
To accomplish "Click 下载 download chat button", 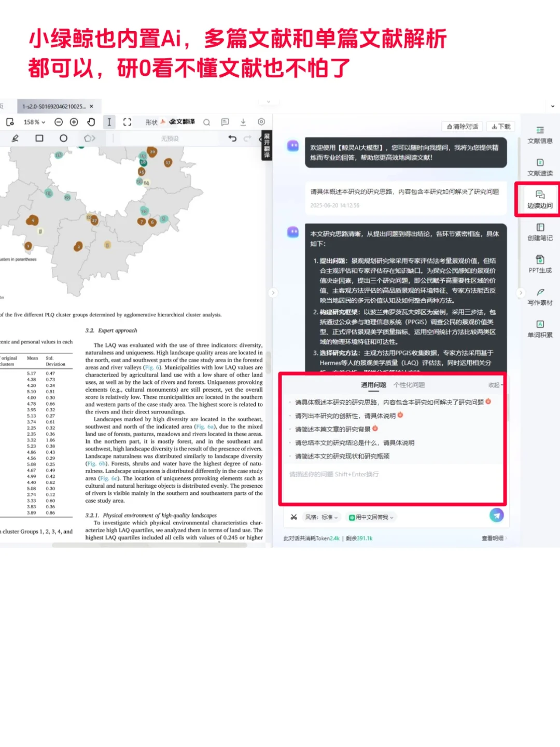I will (501, 127).
